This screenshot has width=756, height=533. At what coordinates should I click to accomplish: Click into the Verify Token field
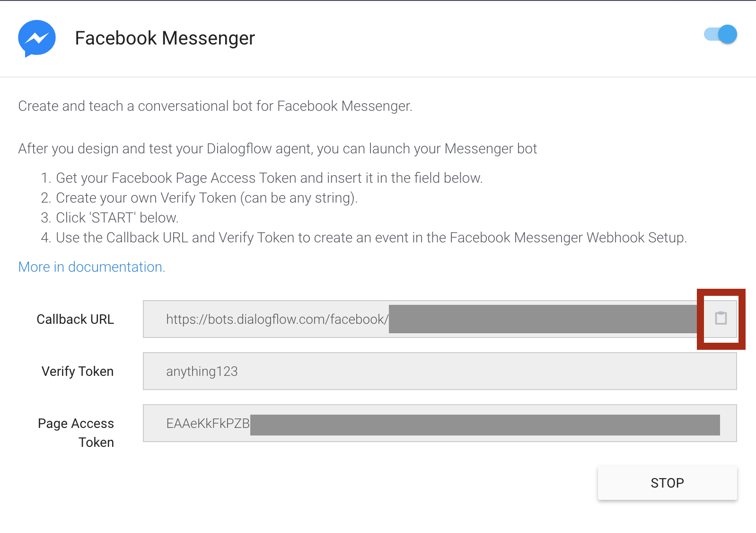[x=439, y=372]
